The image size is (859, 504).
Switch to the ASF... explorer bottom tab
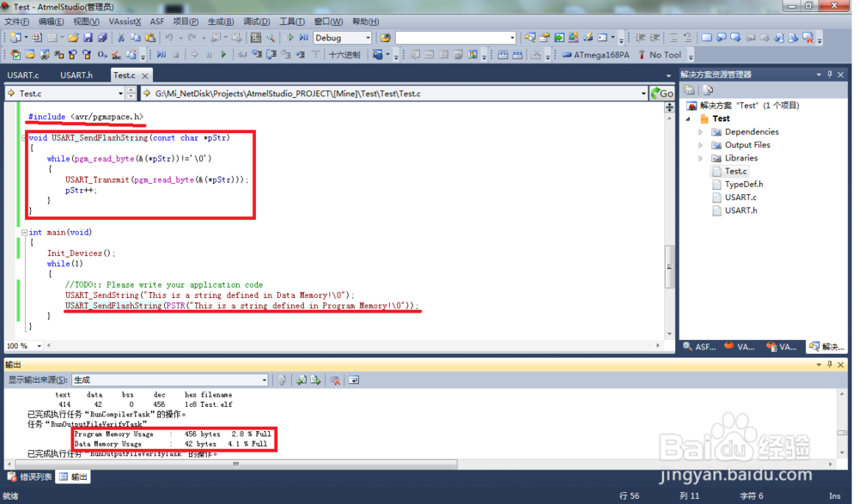pos(699,347)
